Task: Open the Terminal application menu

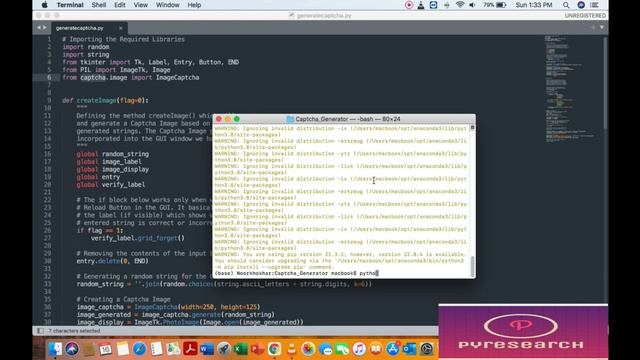Action: (70, 5)
